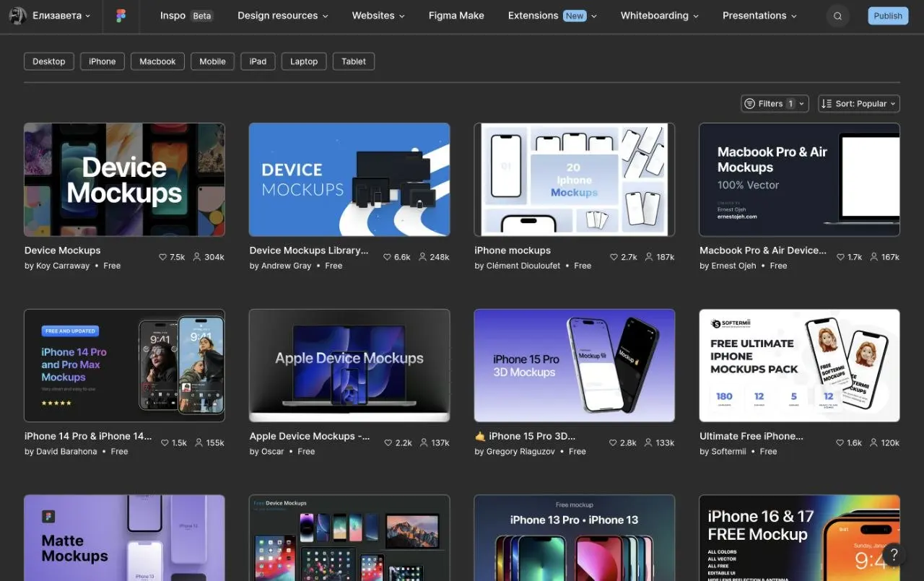
Task: Click the user avatar picture
Action: (x=18, y=16)
